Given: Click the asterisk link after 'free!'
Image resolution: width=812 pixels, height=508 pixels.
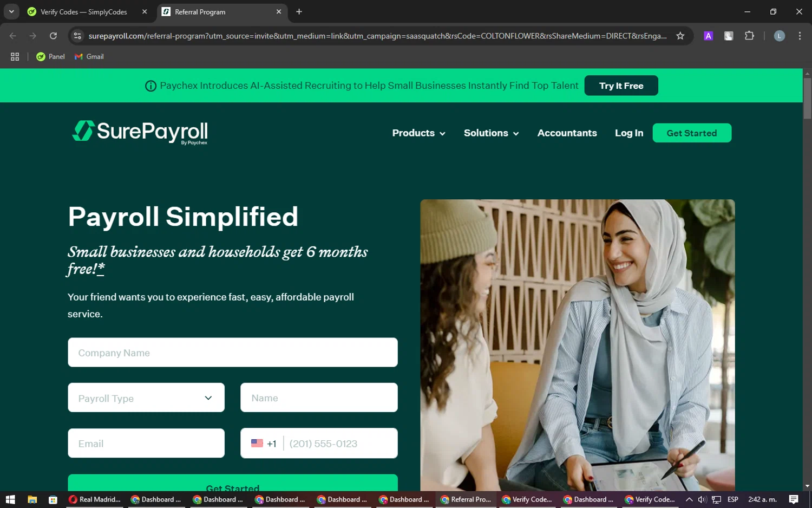Looking at the screenshot, I should [101, 269].
